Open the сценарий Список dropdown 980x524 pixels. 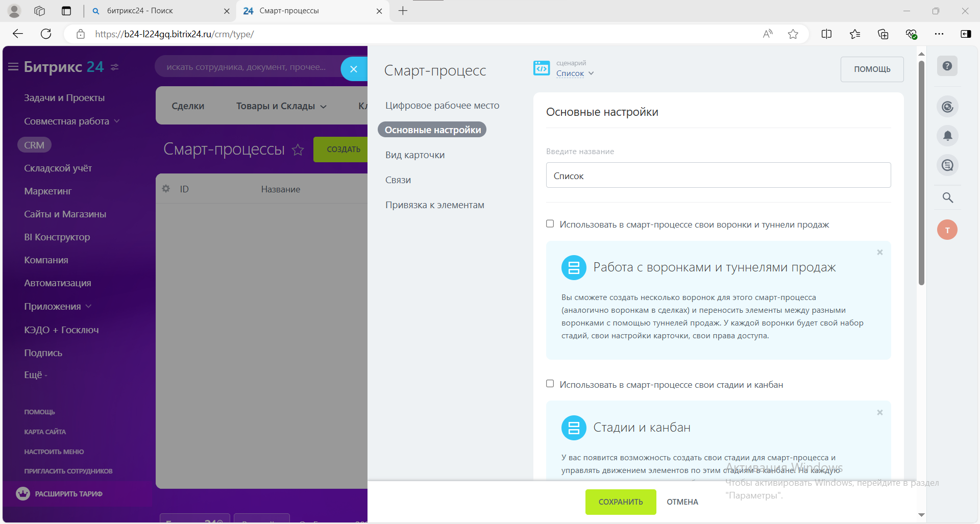coord(575,73)
